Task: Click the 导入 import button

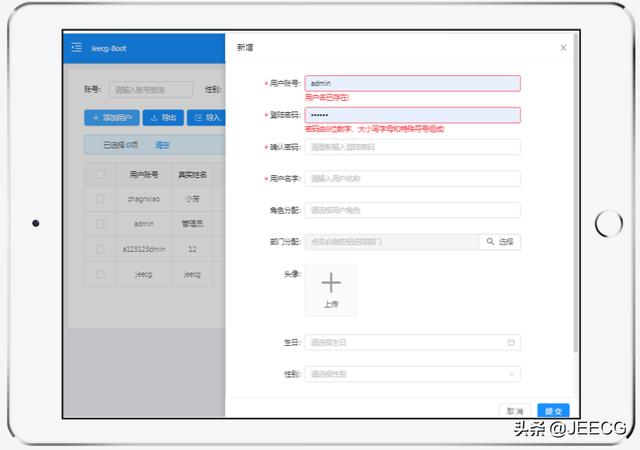Action: click(206, 118)
